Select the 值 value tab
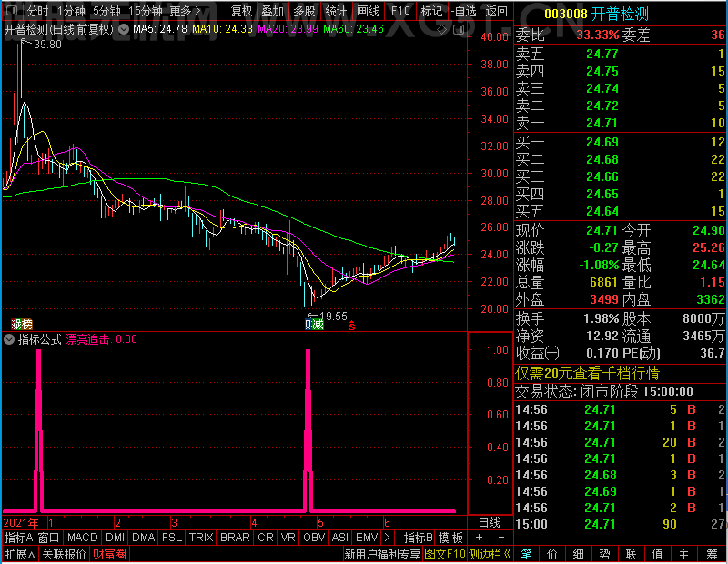 pos(657,554)
